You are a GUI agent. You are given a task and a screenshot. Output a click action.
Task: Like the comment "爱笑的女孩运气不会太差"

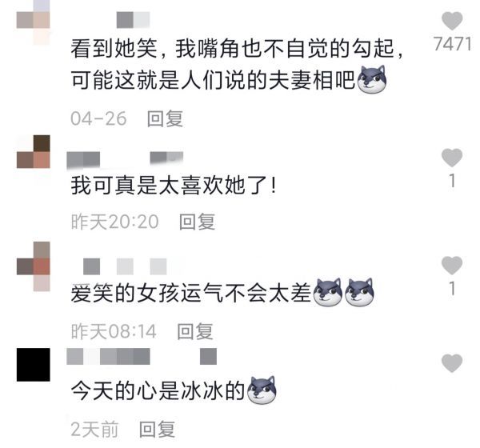coord(452,265)
